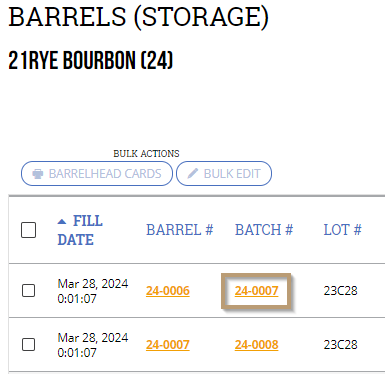Screen dimensions: 385x374
Task: Open batch number 24-0008 link
Action: coord(256,345)
